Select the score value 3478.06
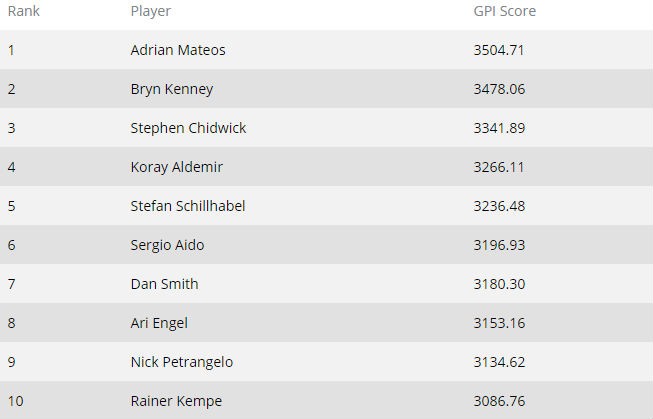Screen dimensions: 653x419 [x=499, y=89]
